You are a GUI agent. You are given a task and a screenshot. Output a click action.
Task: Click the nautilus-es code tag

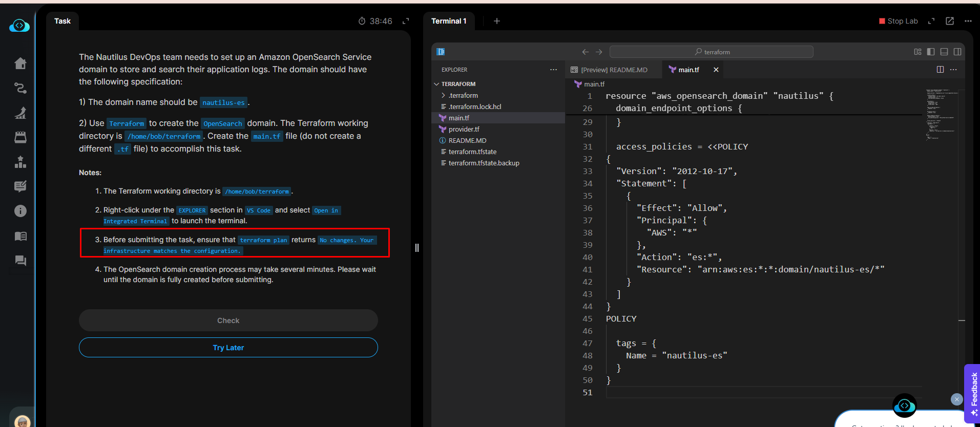223,102
